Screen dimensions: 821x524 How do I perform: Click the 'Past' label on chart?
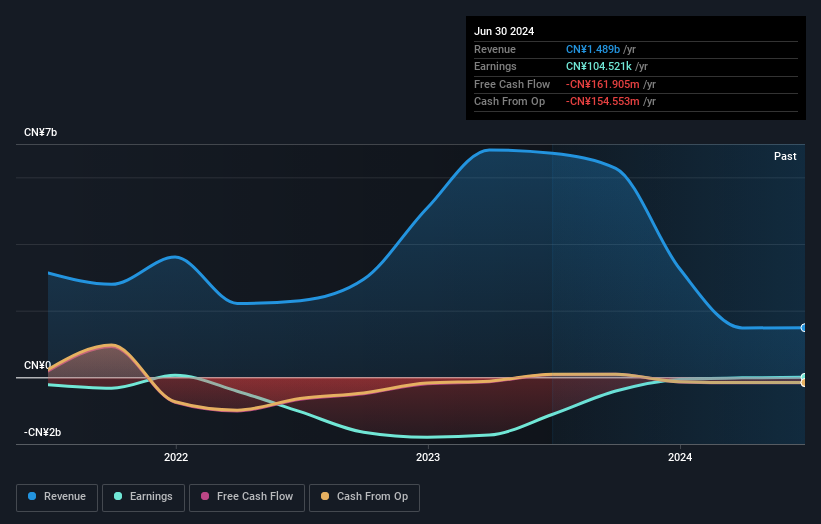pyautogui.click(x=785, y=157)
